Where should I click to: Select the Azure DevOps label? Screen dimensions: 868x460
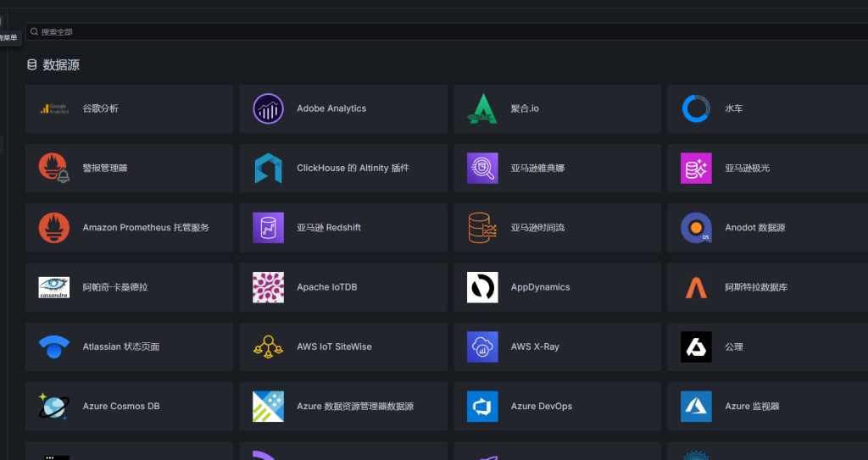pyautogui.click(x=542, y=407)
